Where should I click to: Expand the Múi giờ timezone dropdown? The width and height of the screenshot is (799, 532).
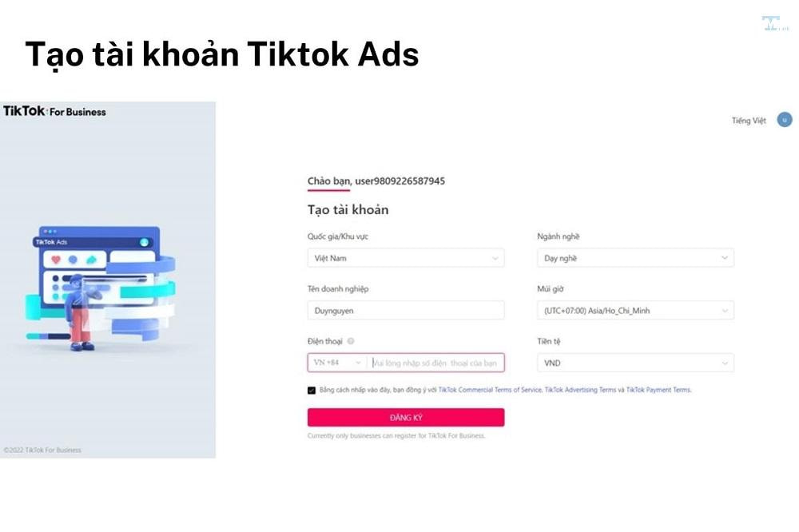pyautogui.click(x=634, y=311)
